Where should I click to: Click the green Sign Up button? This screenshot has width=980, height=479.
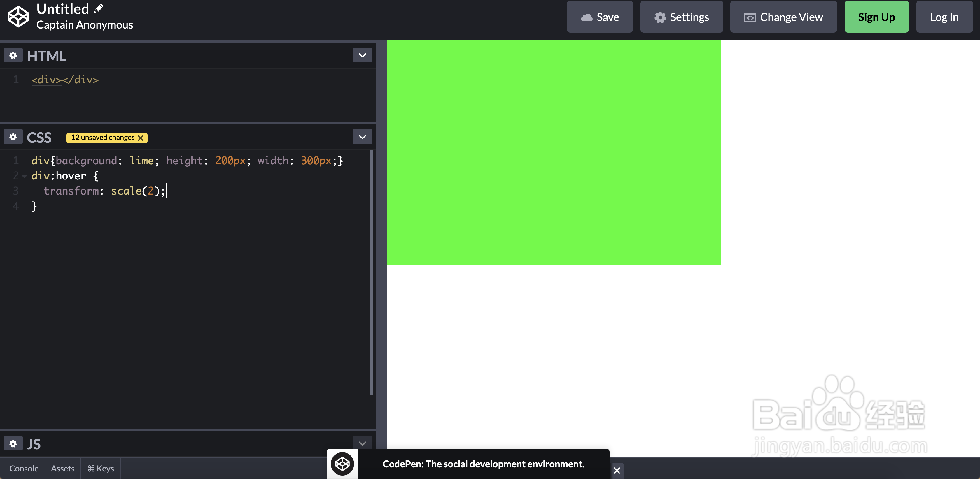(876, 17)
